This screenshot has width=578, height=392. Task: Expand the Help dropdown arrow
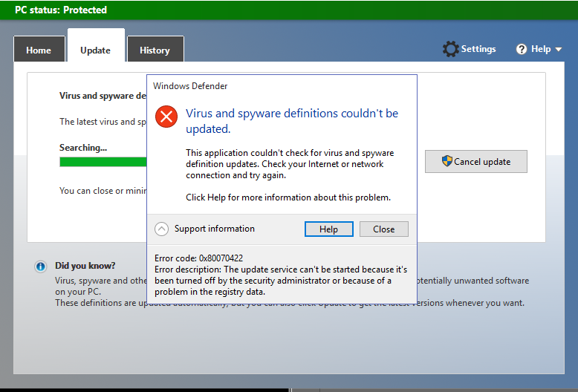[x=559, y=49]
